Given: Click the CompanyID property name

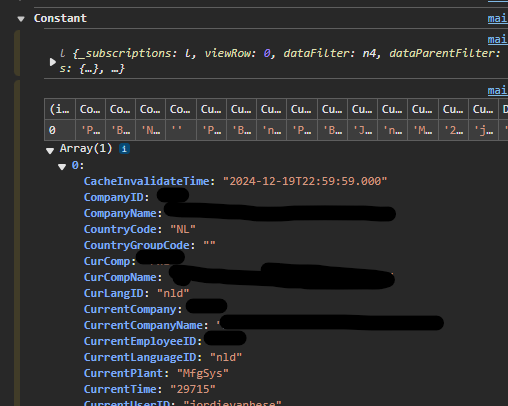Looking at the screenshot, I should click(x=113, y=197).
